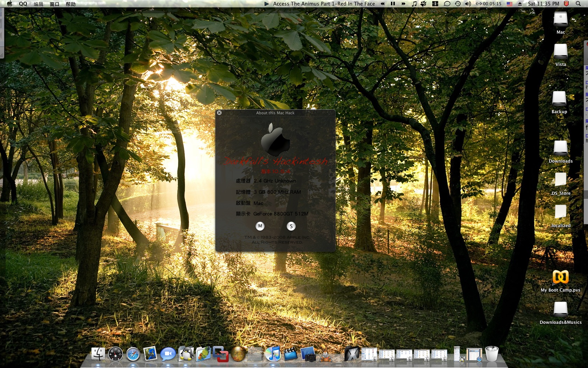Click the GeForce 8800GT 512M text

click(281, 214)
